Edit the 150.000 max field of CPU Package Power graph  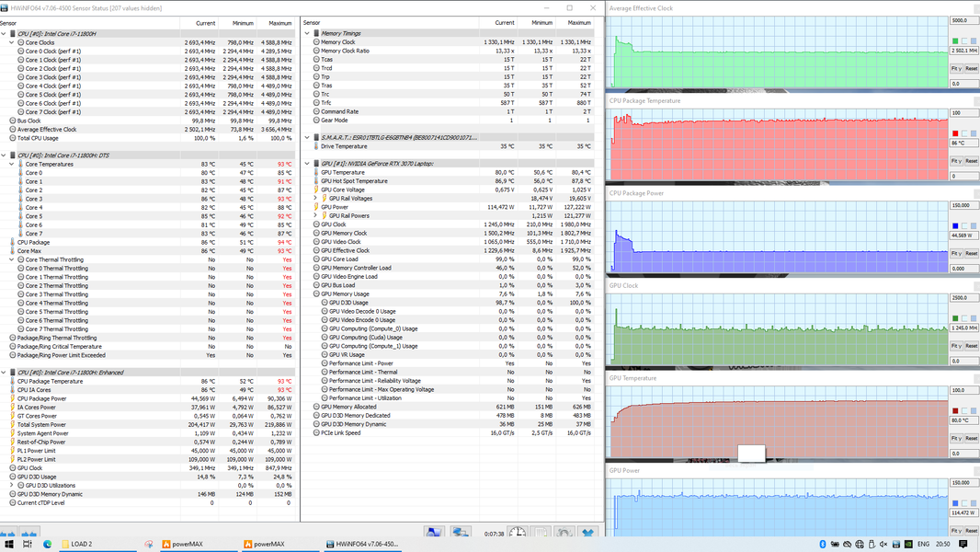(963, 206)
